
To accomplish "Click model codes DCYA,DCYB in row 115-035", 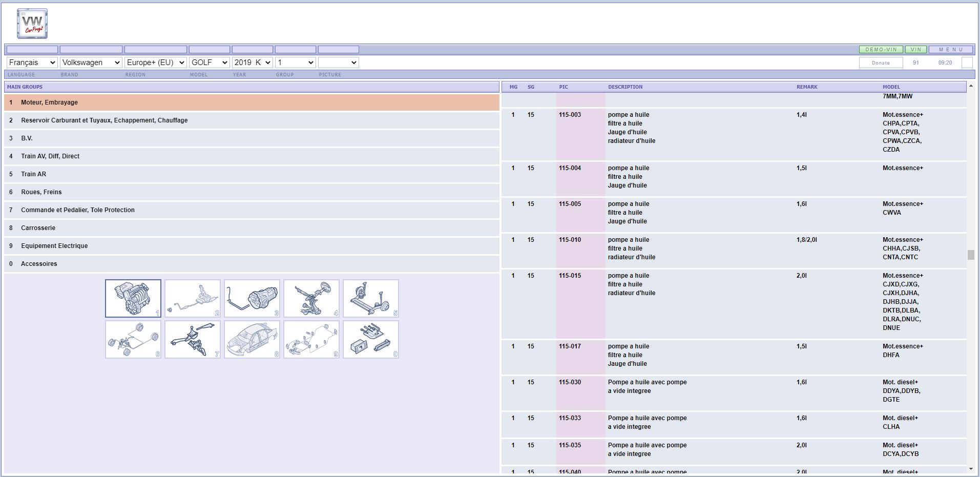I will coord(901,454).
